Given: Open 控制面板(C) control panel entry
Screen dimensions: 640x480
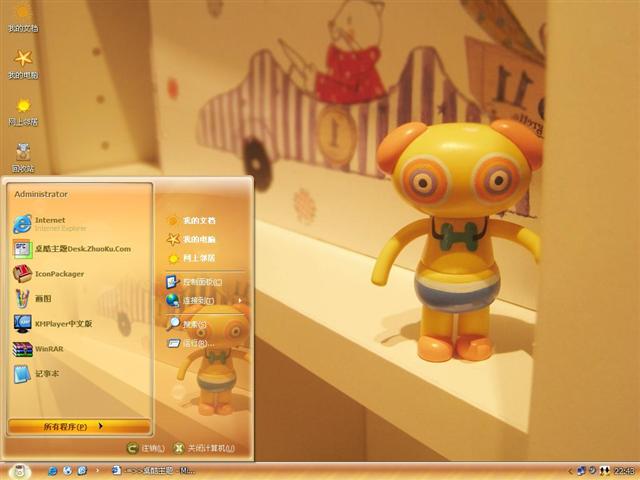Looking at the screenshot, I should tap(194, 282).
